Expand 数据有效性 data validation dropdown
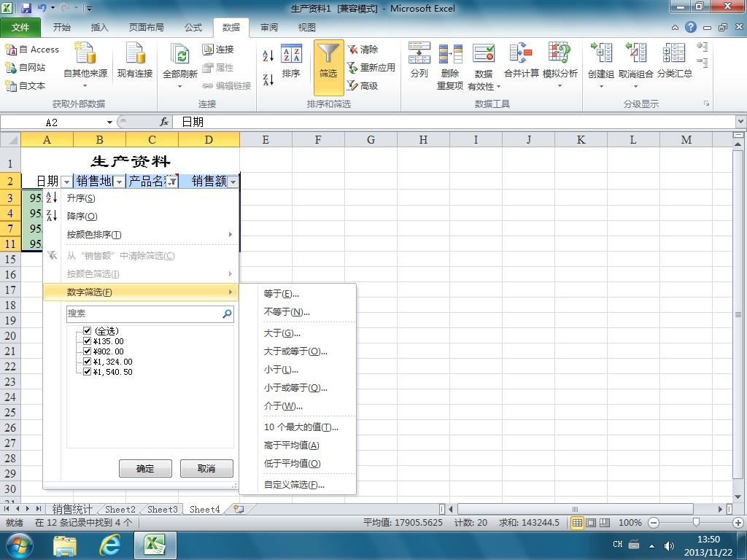Viewport: 747px width, 560px height. tap(498, 87)
